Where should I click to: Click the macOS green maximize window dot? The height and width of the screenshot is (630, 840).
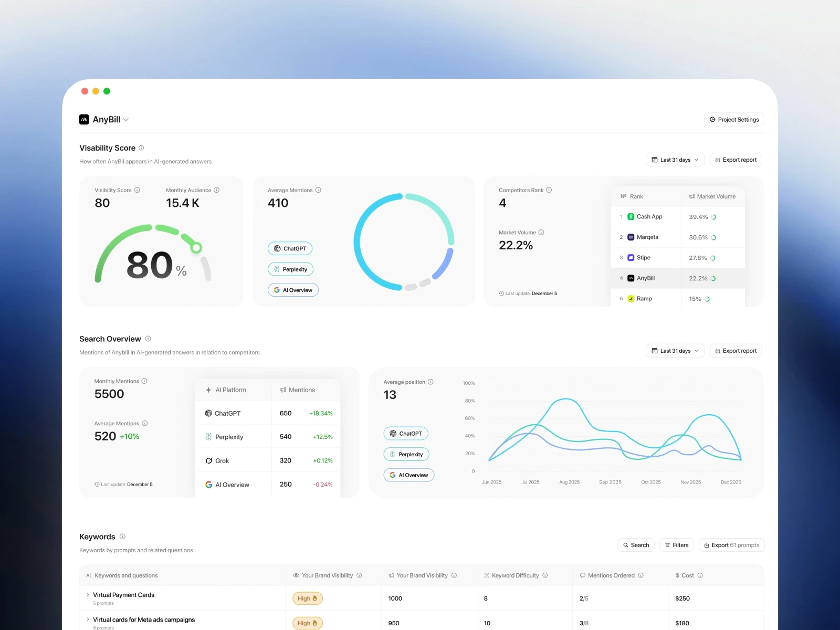pos(107,91)
